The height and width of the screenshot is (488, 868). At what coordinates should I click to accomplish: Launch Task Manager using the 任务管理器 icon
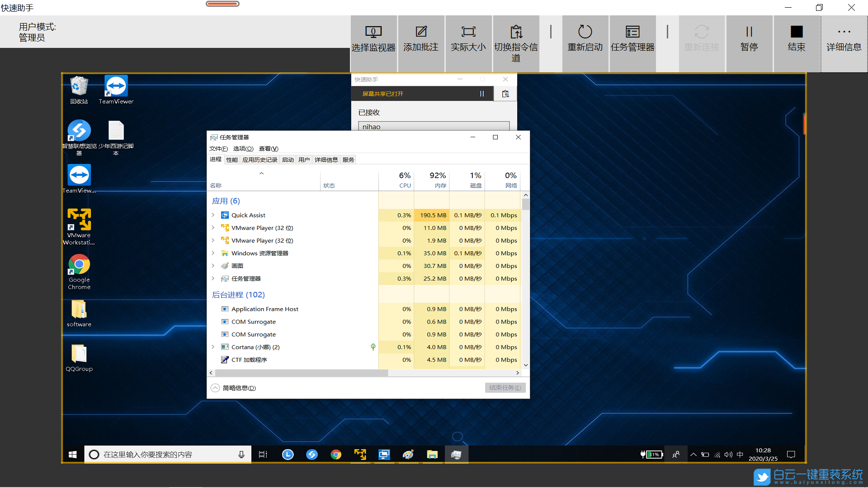(x=632, y=43)
